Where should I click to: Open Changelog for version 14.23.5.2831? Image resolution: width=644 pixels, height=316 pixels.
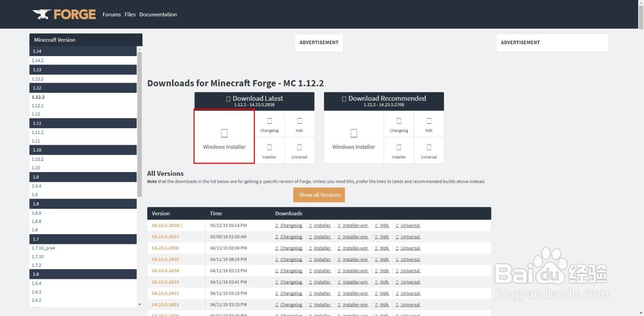[291, 305]
